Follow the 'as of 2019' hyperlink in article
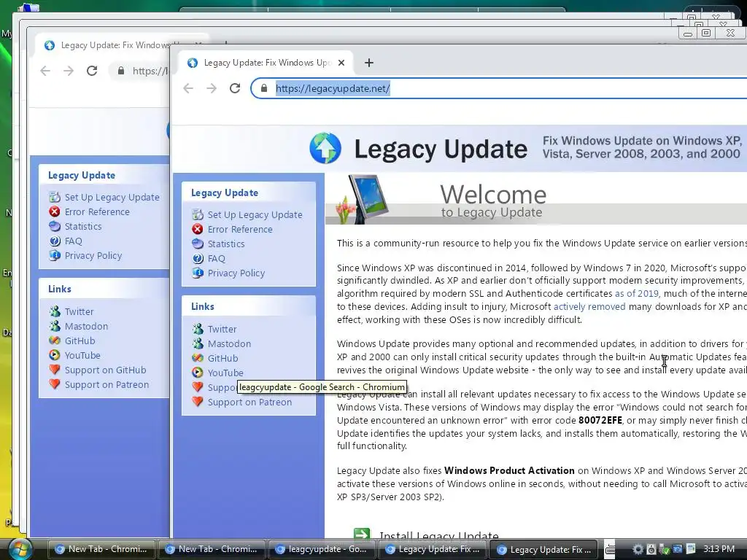The width and height of the screenshot is (747, 560). pyautogui.click(x=636, y=293)
